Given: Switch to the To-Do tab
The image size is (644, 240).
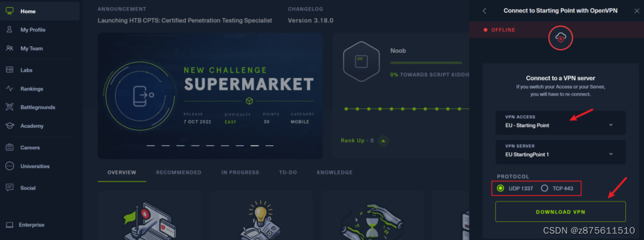Looking at the screenshot, I should pos(288,173).
